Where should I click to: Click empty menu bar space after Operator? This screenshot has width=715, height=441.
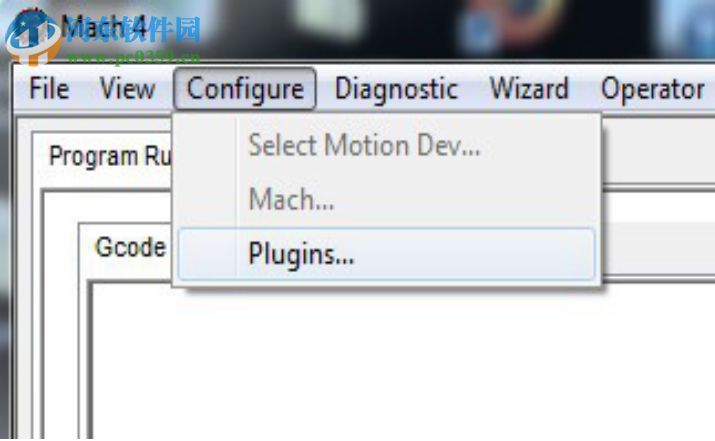711,88
